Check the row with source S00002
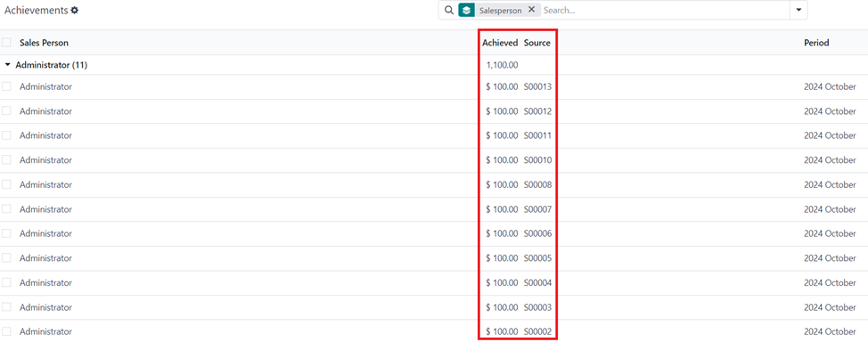 (x=6, y=331)
